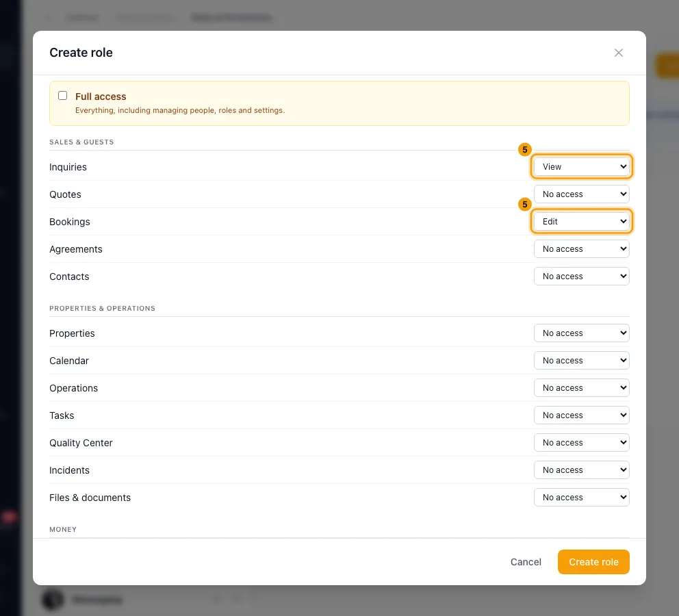Click the Incidents row label
Screen dimensions: 679x616
coord(69,470)
